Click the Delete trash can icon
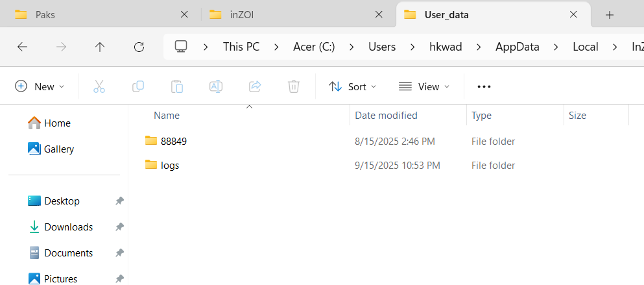Screen dimensions: 644x285 (x=294, y=86)
